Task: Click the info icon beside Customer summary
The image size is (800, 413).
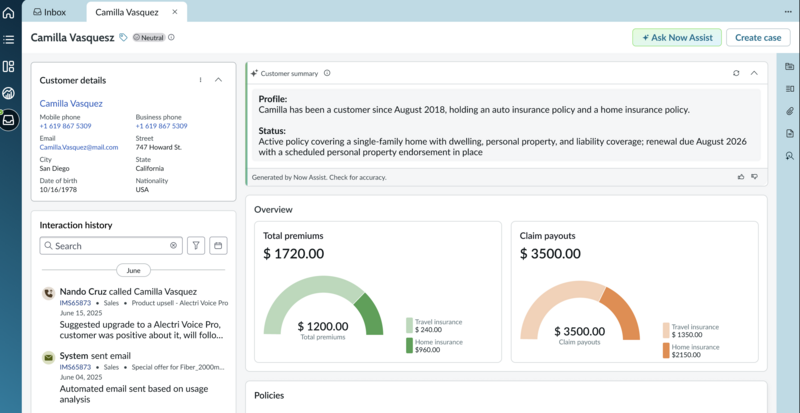Action: [x=327, y=73]
